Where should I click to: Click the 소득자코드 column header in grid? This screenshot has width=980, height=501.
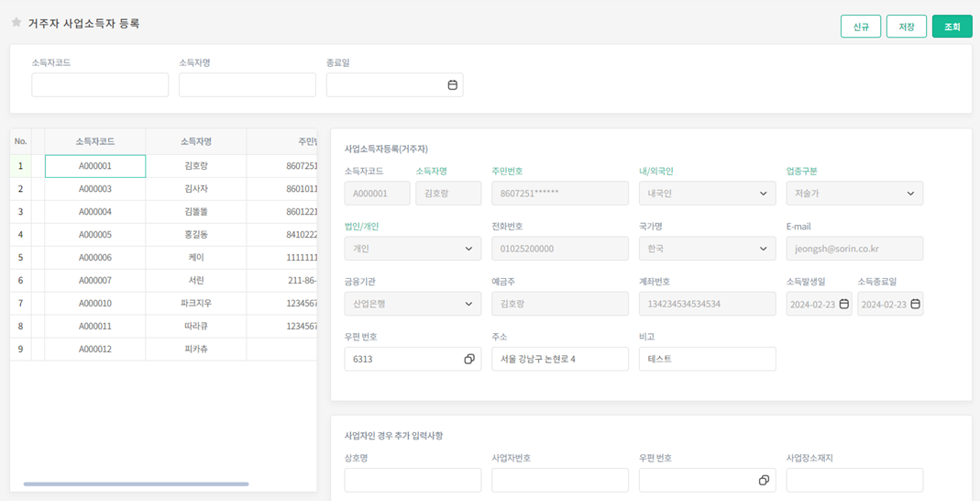[95, 141]
